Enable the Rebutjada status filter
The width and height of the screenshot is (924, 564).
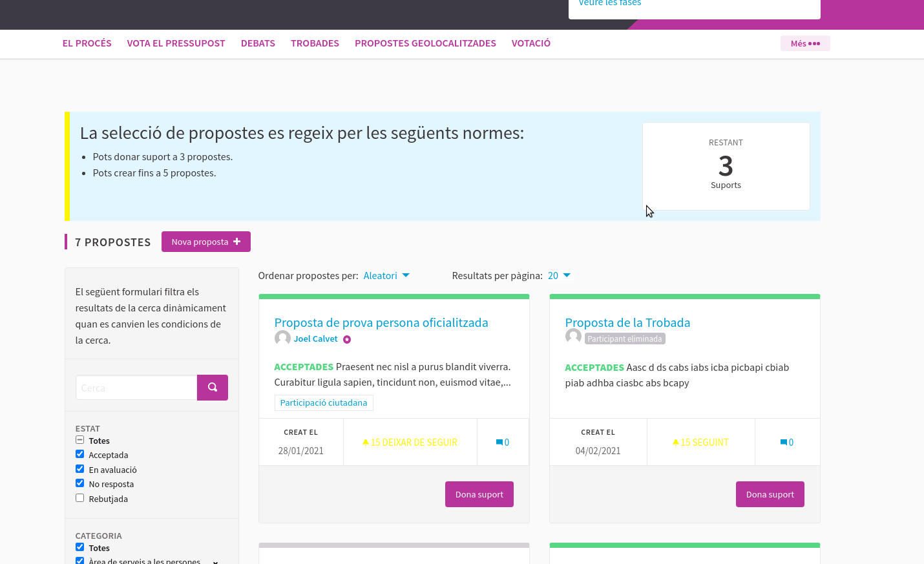coord(79,497)
